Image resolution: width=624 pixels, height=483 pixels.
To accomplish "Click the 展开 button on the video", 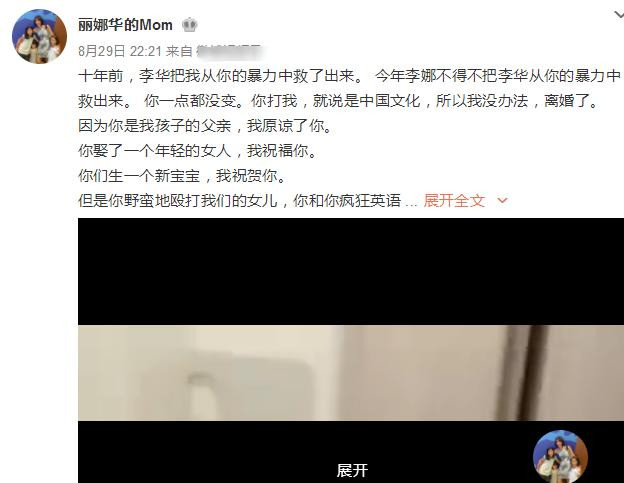I will [x=352, y=470].
